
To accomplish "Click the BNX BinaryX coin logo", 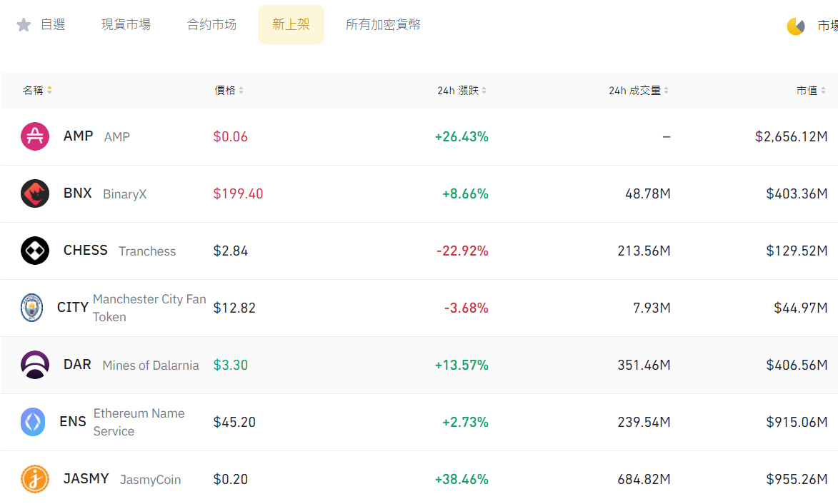I will click(x=35, y=193).
